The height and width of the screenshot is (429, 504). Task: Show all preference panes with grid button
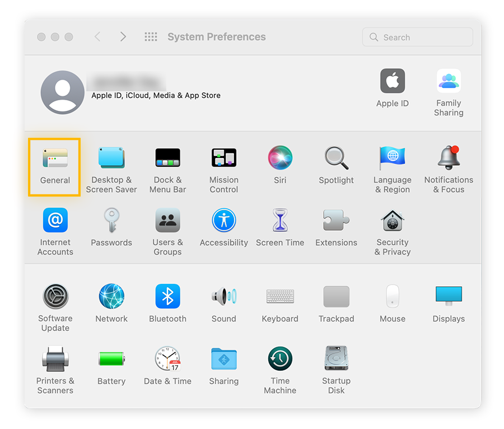click(151, 37)
